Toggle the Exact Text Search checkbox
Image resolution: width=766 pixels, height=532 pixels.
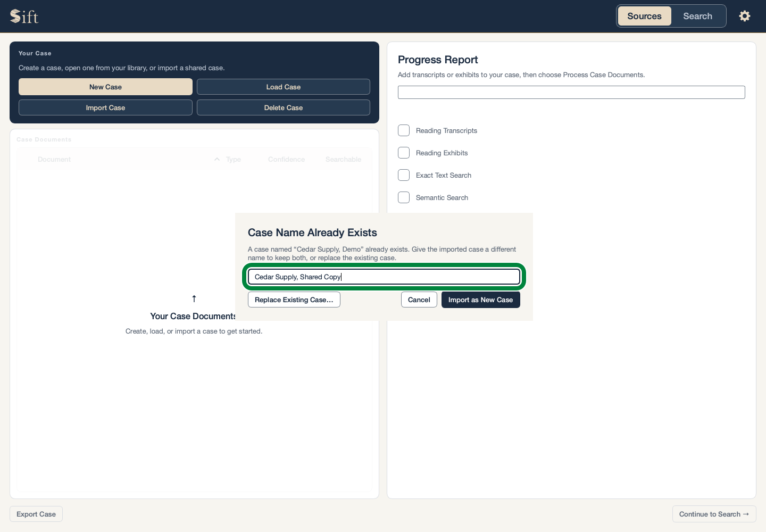point(404,175)
